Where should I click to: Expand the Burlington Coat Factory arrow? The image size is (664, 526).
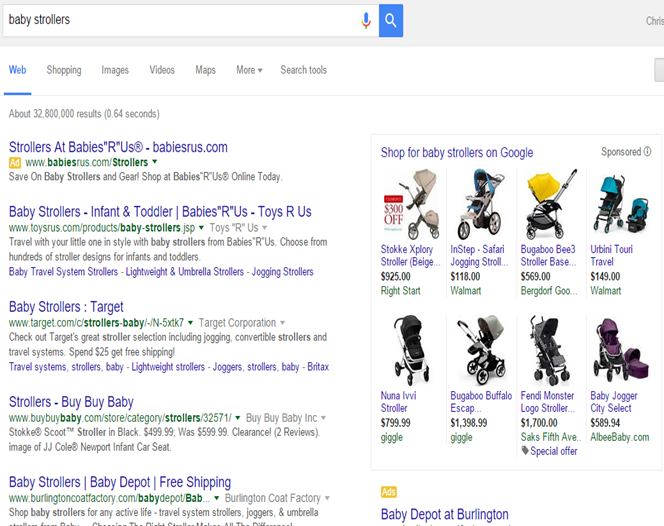coord(327,498)
